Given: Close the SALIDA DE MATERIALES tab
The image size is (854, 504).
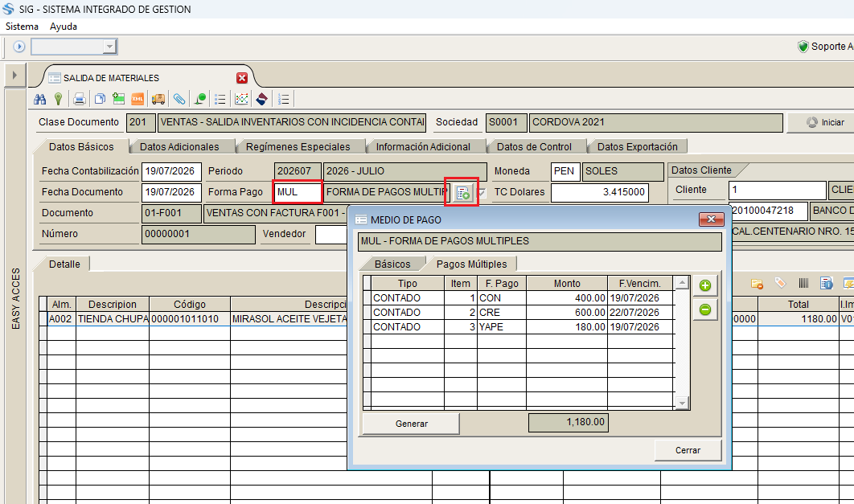Looking at the screenshot, I should [242, 78].
